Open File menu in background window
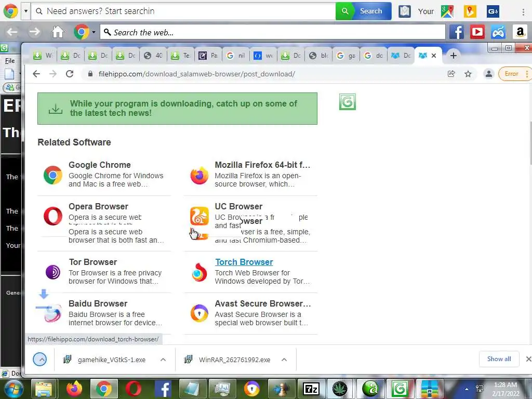This screenshot has height=399, width=532. pyautogui.click(x=10, y=61)
